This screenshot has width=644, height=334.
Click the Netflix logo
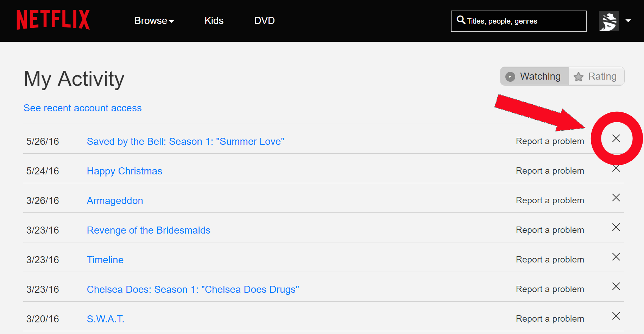[x=53, y=20]
